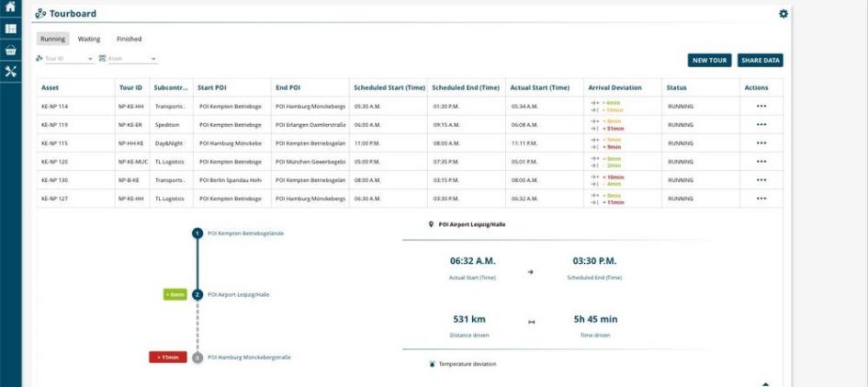This screenshot has height=387, width=868.
Task: Select the Running tab
Action: [x=52, y=40]
